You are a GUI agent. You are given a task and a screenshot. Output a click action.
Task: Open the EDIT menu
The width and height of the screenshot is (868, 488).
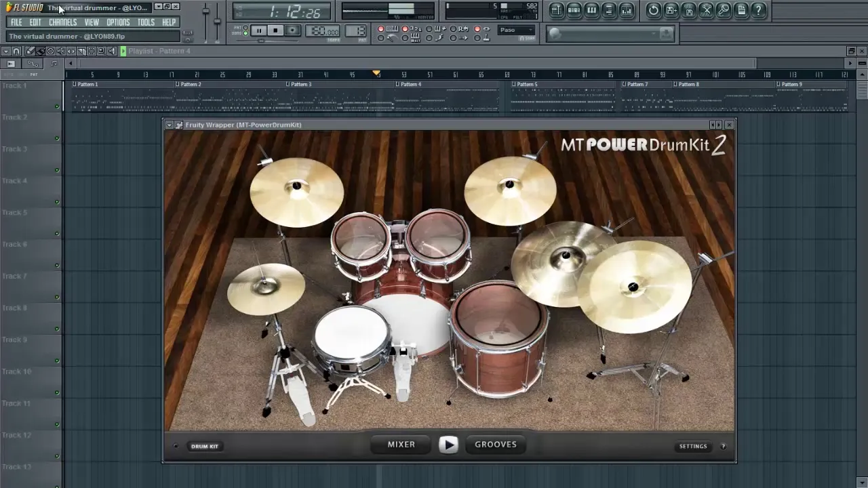[35, 22]
